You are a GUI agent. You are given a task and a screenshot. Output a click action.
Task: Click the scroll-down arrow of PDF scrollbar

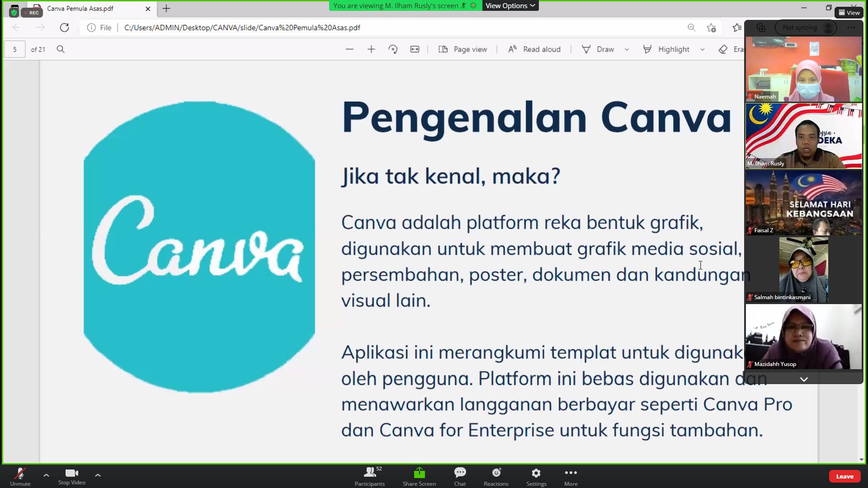tap(861, 460)
